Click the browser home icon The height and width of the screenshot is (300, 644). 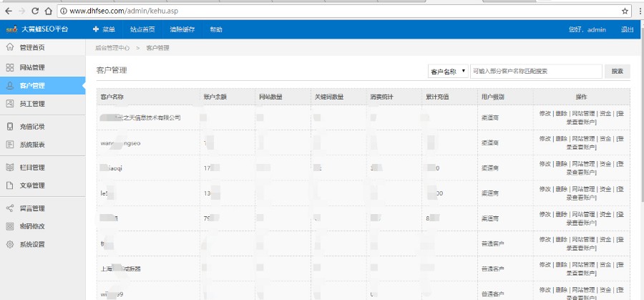49,11
